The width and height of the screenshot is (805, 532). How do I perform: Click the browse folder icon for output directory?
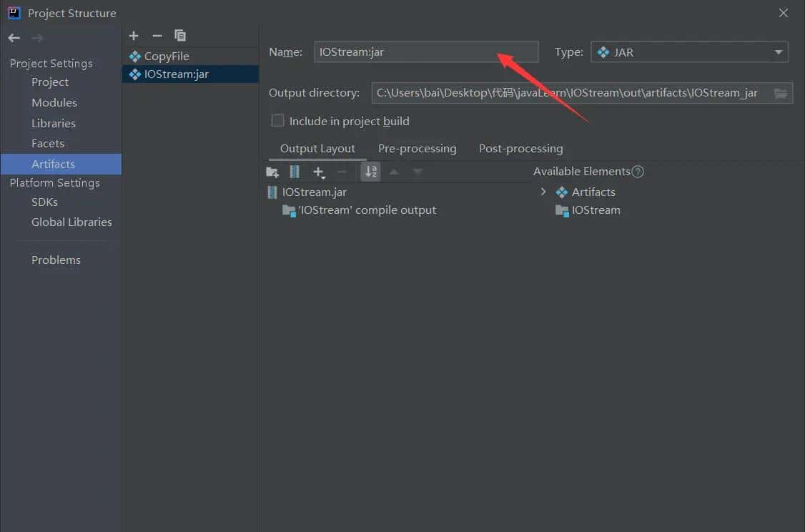pyautogui.click(x=781, y=93)
